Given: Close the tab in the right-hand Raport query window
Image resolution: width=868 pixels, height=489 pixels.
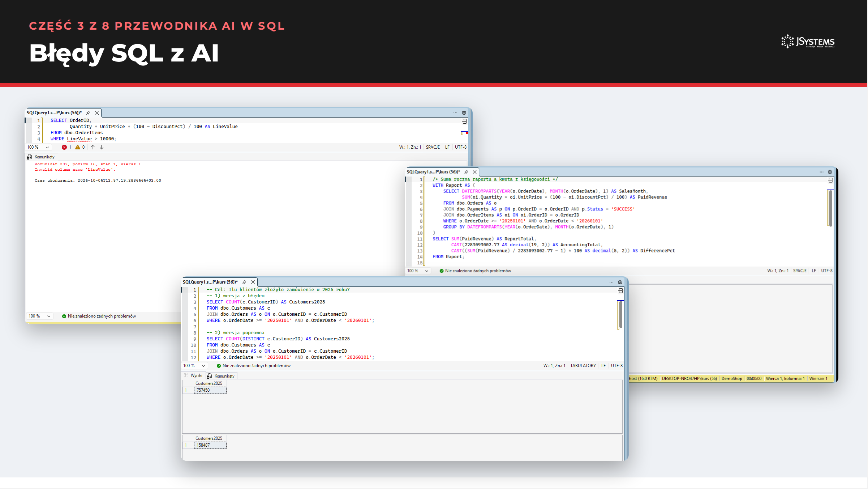Looking at the screenshot, I should 475,172.
